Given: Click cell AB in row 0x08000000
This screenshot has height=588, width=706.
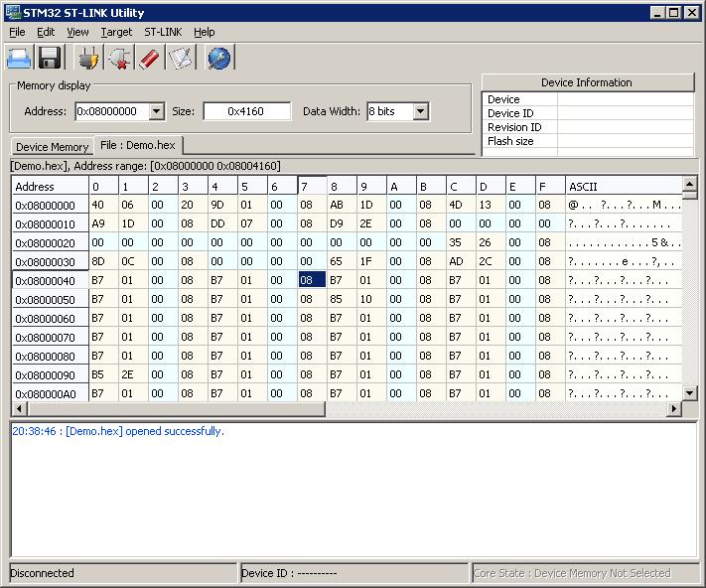Looking at the screenshot, I should click(x=342, y=205).
